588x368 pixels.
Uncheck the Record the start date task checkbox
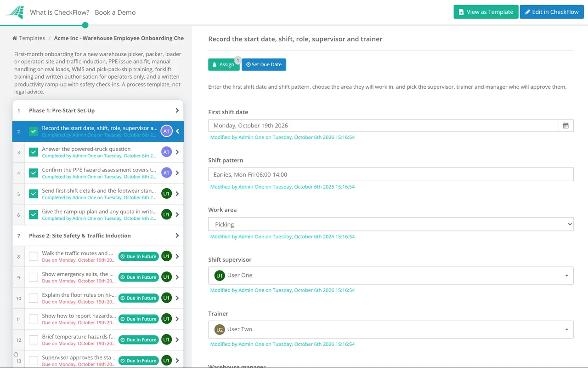[34, 131]
